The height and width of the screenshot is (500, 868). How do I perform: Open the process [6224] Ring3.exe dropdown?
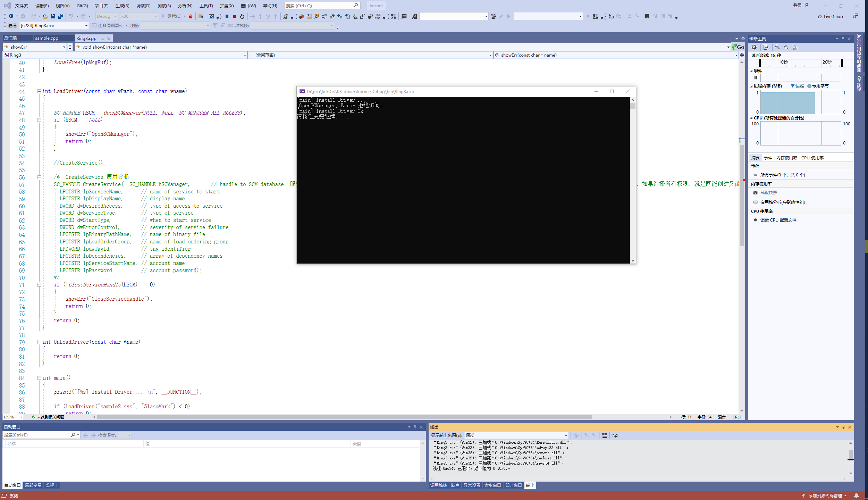click(86, 26)
